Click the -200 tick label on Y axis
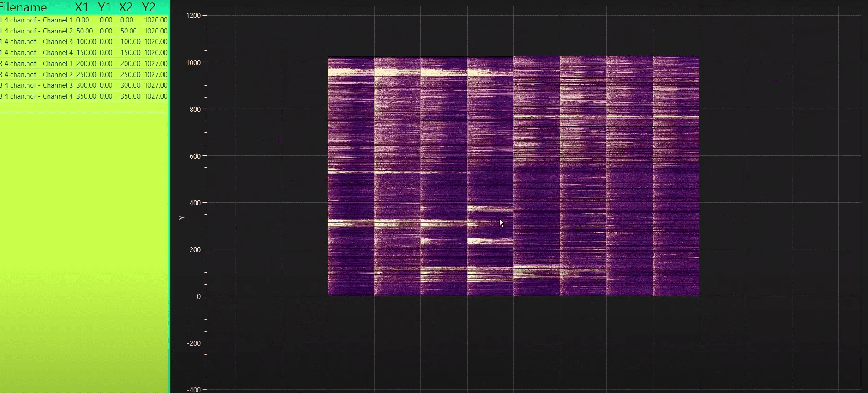 pyautogui.click(x=193, y=343)
